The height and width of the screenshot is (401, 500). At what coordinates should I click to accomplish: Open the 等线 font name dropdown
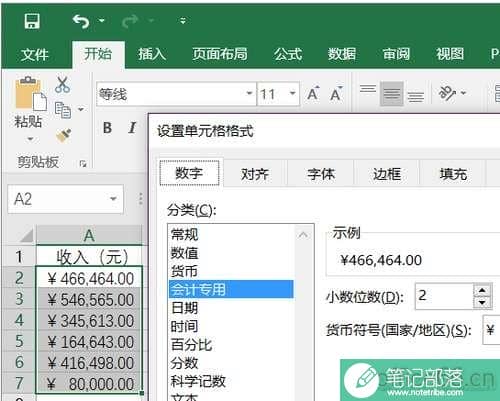tap(249, 93)
